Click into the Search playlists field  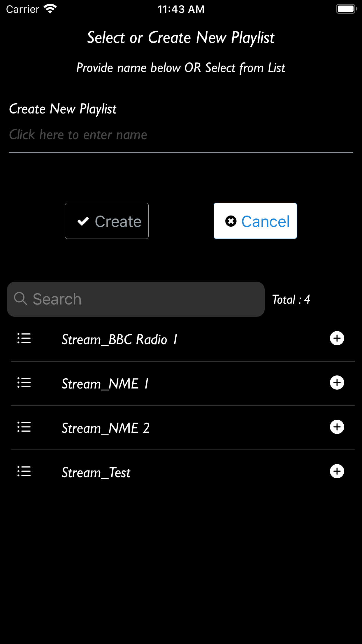146,299
